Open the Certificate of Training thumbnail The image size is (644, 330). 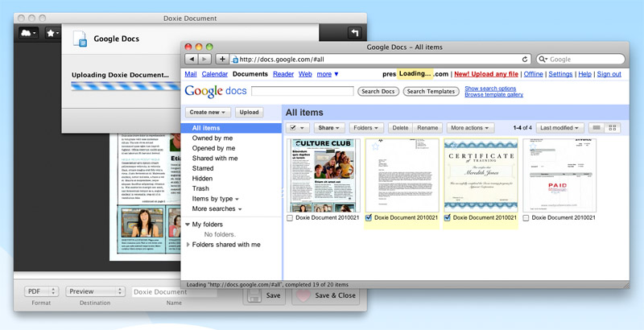pos(481,175)
